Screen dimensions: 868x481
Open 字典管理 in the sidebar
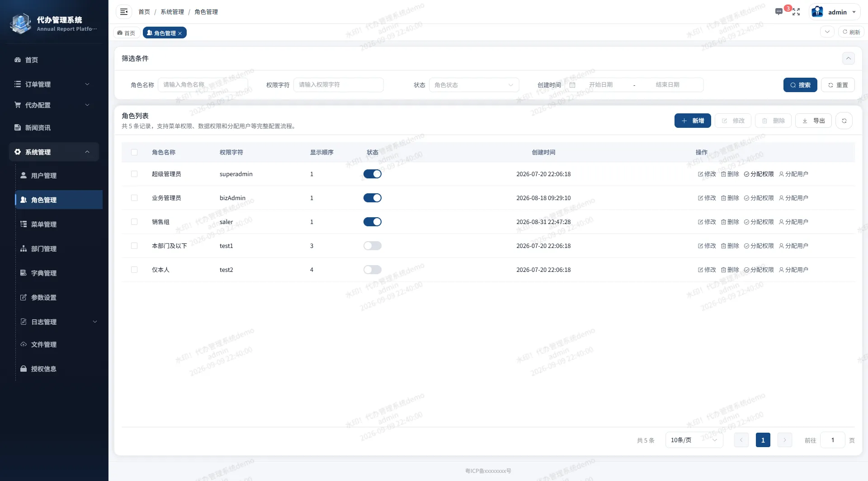point(59,273)
